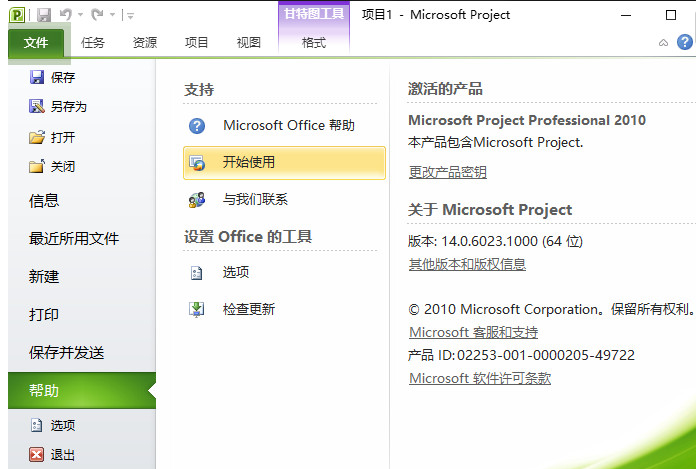The image size is (696, 469).
Task: Open Customize Quick Access Toolbar dropdown
Action: [131, 16]
